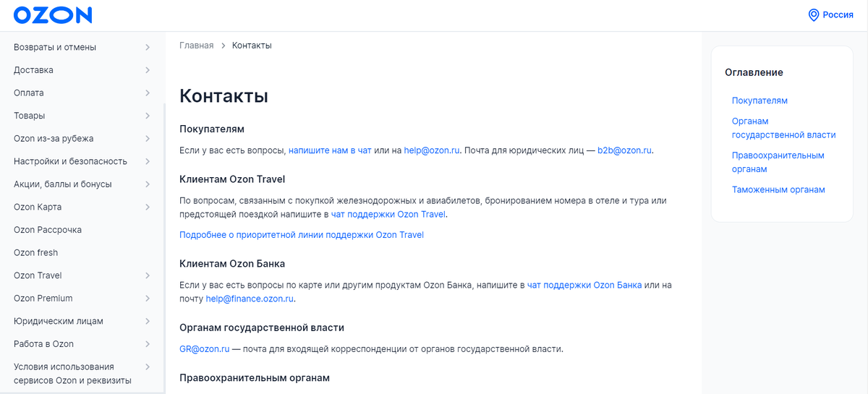This screenshot has height=394, width=868.
Task: Open the Россия region selector
Action: click(x=830, y=15)
